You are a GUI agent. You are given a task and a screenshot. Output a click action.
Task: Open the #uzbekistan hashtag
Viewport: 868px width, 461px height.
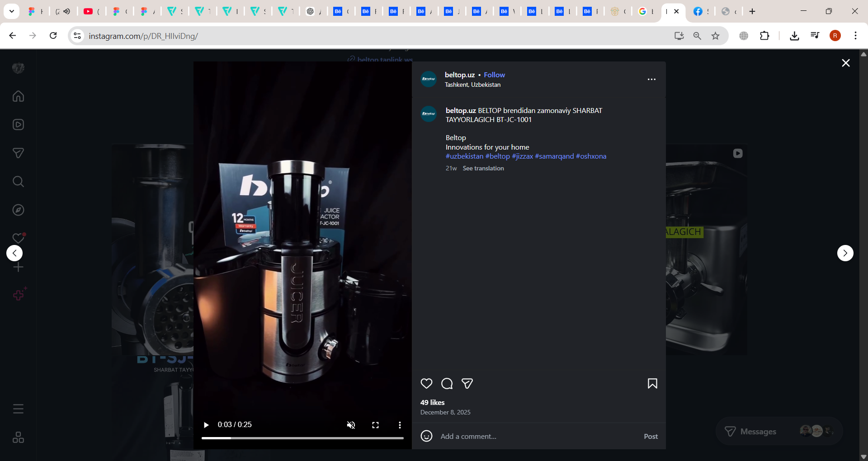point(464,156)
